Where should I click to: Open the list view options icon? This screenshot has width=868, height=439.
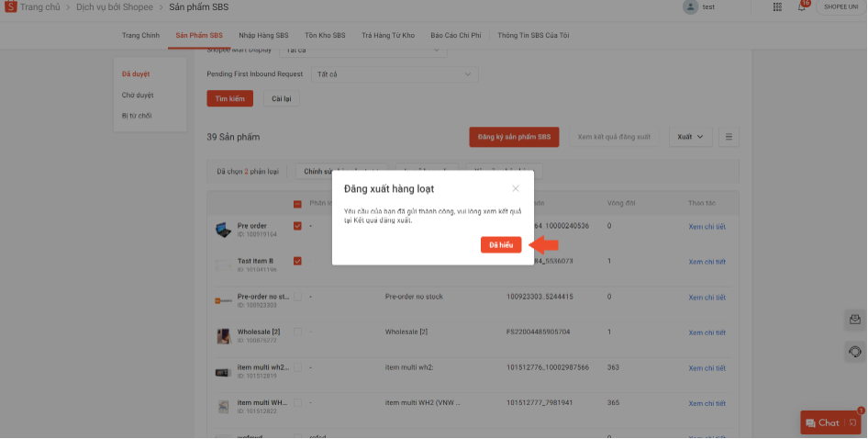pos(729,137)
